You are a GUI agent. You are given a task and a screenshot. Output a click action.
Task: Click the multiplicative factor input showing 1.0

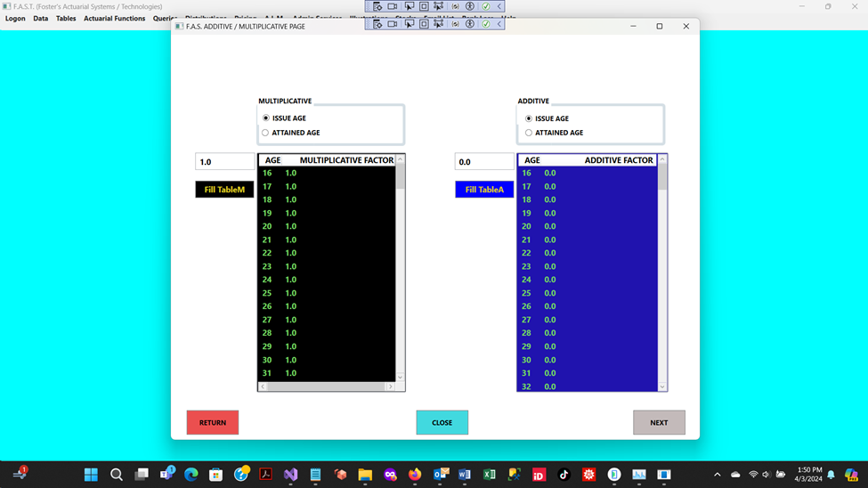coord(224,162)
